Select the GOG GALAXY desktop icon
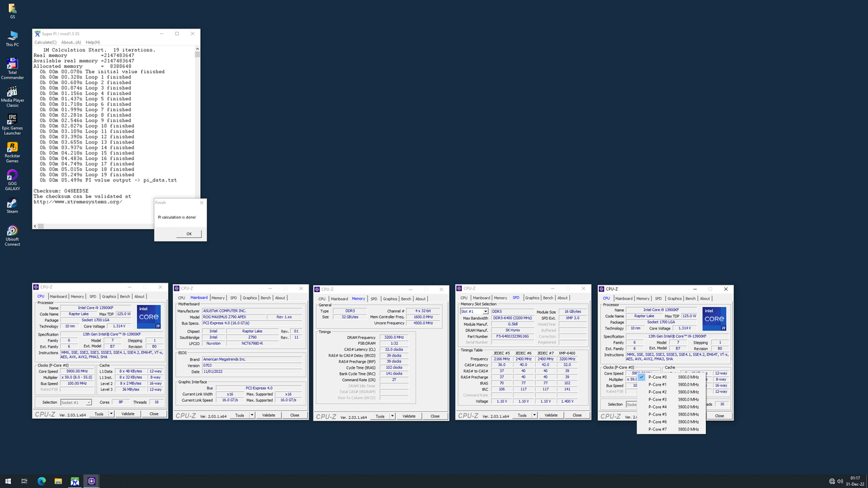 [x=12, y=180]
